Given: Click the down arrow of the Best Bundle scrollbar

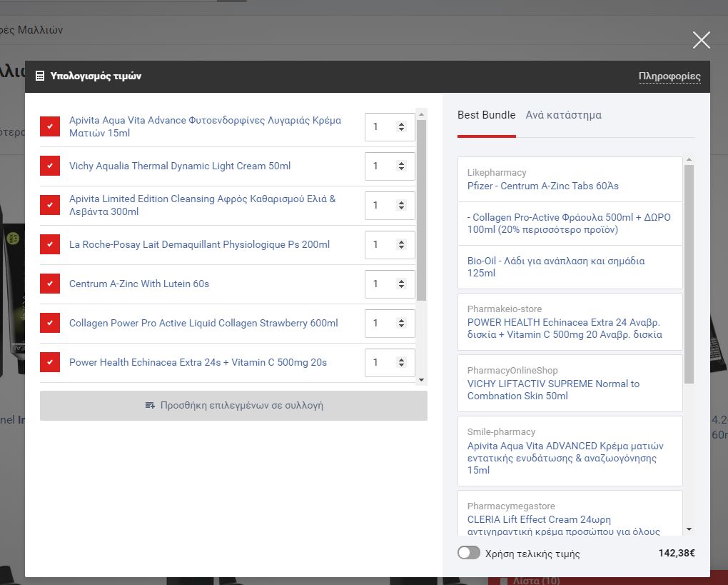Looking at the screenshot, I should 689,529.
